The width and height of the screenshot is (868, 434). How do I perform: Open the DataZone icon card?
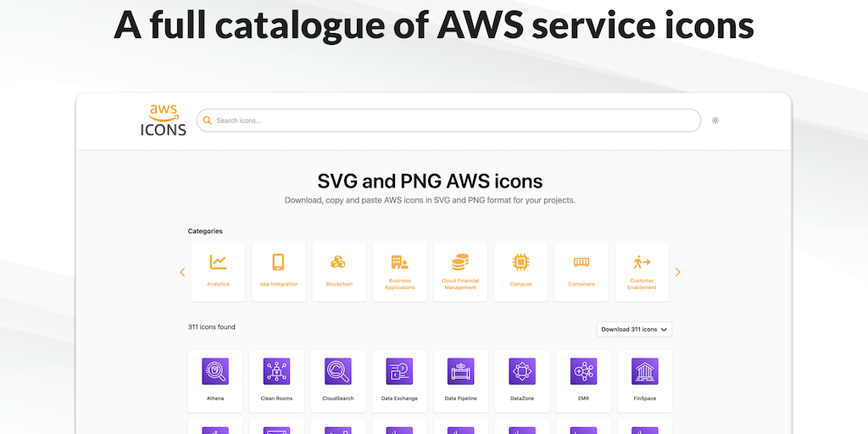[x=522, y=381]
